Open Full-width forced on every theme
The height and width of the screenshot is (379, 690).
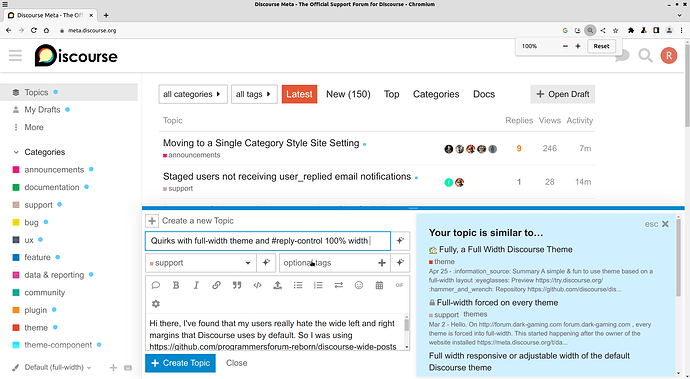pyautogui.click(x=497, y=303)
